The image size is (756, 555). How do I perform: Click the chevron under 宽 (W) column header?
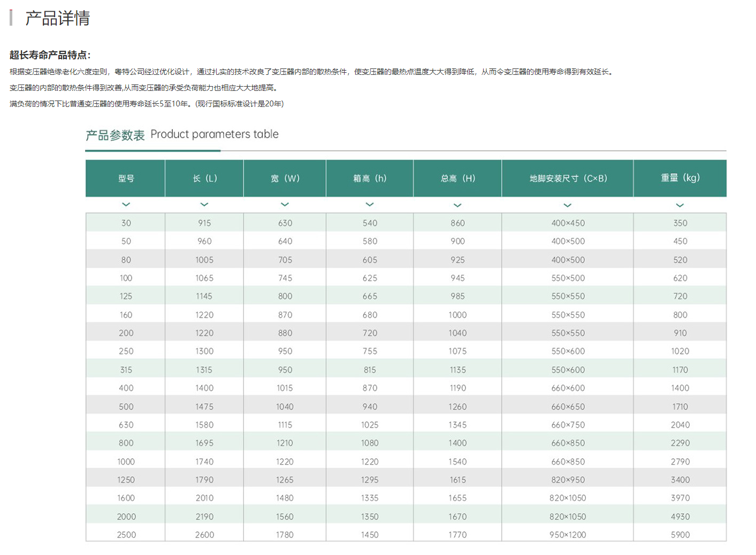click(285, 204)
